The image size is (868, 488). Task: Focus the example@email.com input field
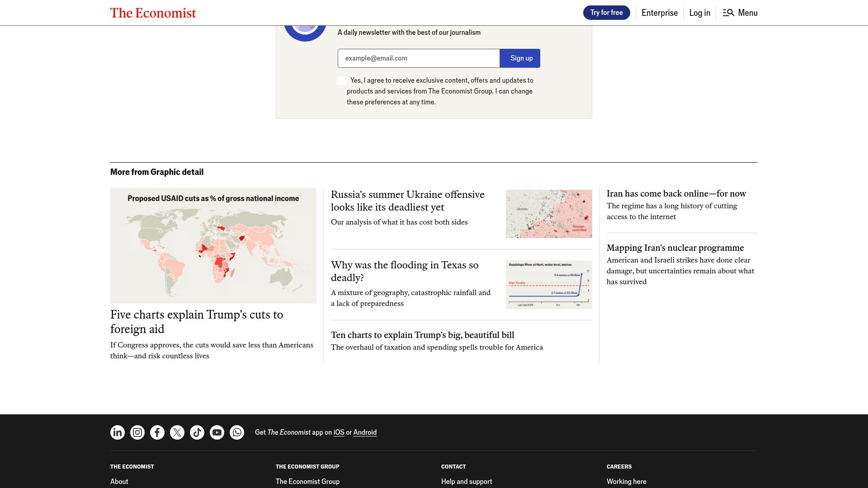tap(419, 58)
